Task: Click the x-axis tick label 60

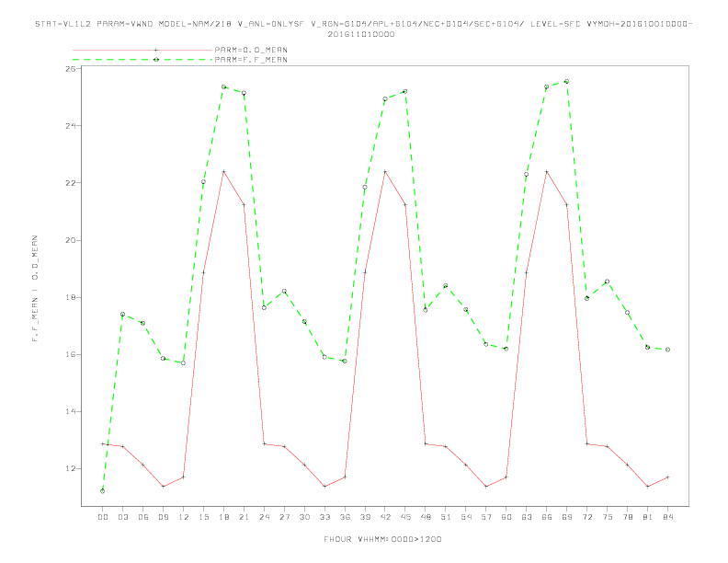Action: coord(506,517)
